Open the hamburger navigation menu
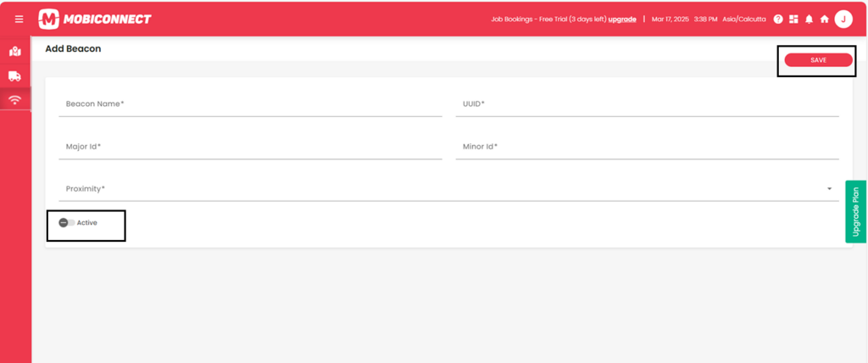Screen dimensions: 868x363 (x=19, y=19)
